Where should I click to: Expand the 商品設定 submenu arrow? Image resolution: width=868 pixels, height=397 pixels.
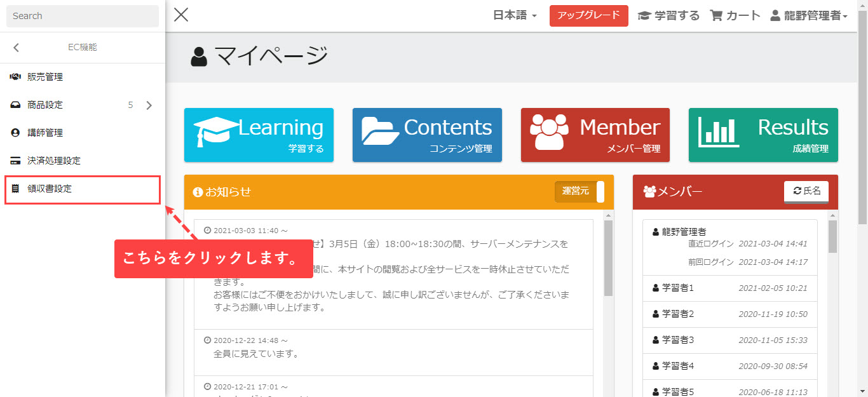tap(149, 105)
